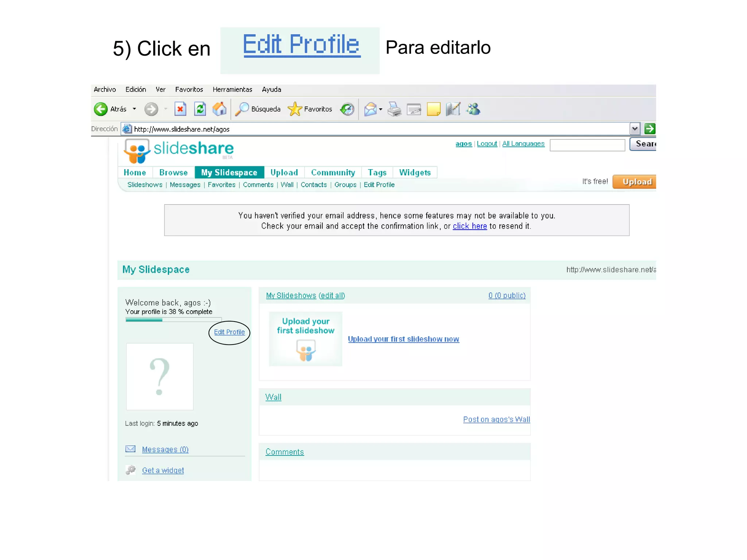Viewport: 747px width, 560px height.
Task: Click the edit document toolbar icon
Action: coord(414,109)
